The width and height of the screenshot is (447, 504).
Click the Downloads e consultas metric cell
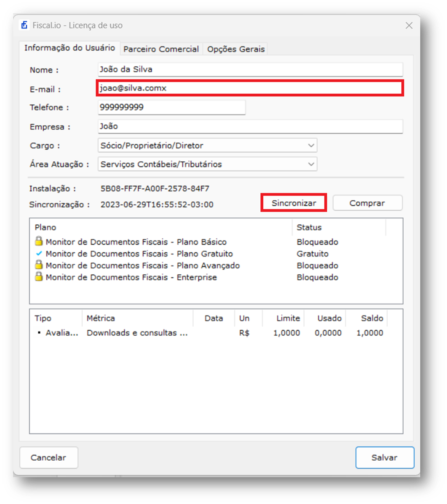[137, 333]
